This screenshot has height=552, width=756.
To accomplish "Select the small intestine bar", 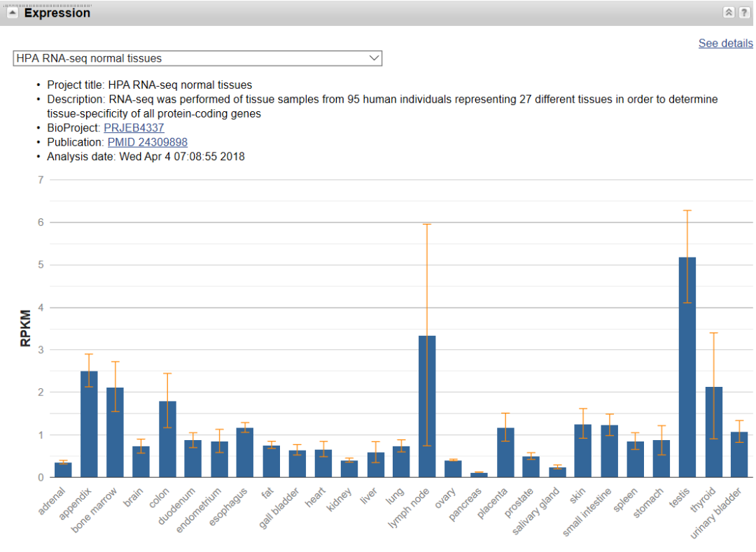I will (610, 451).
